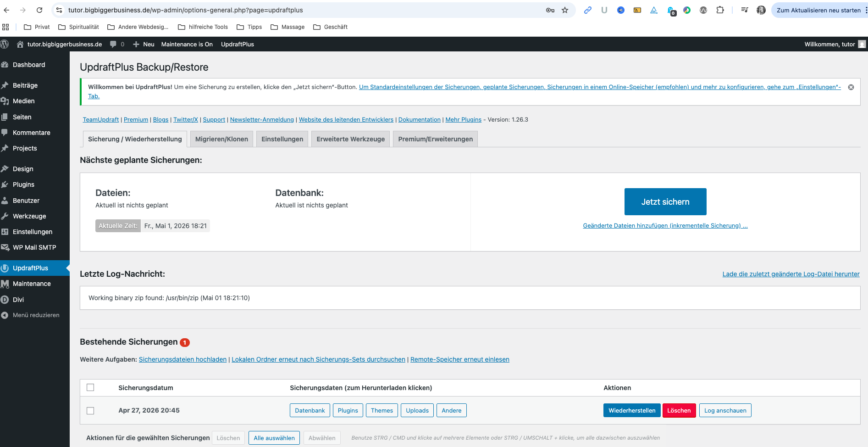Click Remote-Speicher erneut einlesen link
The image size is (868, 447).
[460, 359]
